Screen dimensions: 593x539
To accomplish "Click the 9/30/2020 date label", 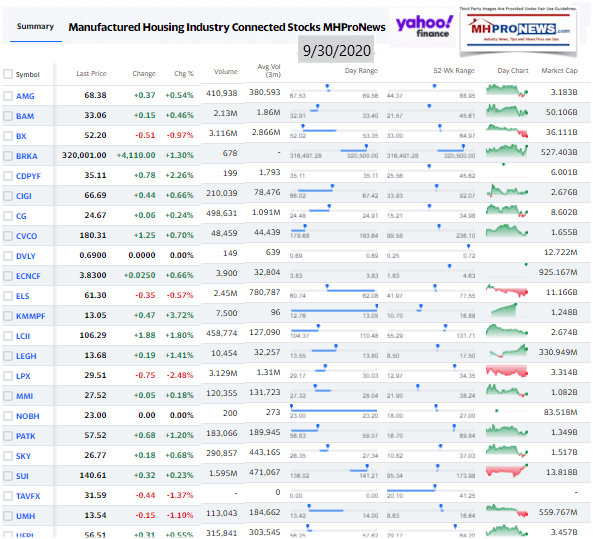I will pyautogui.click(x=336, y=50).
